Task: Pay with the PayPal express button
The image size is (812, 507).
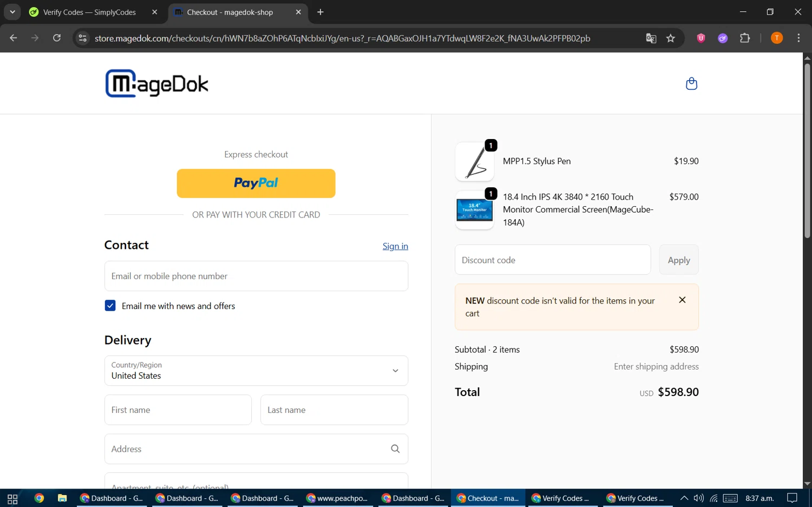Action: point(256,183)
